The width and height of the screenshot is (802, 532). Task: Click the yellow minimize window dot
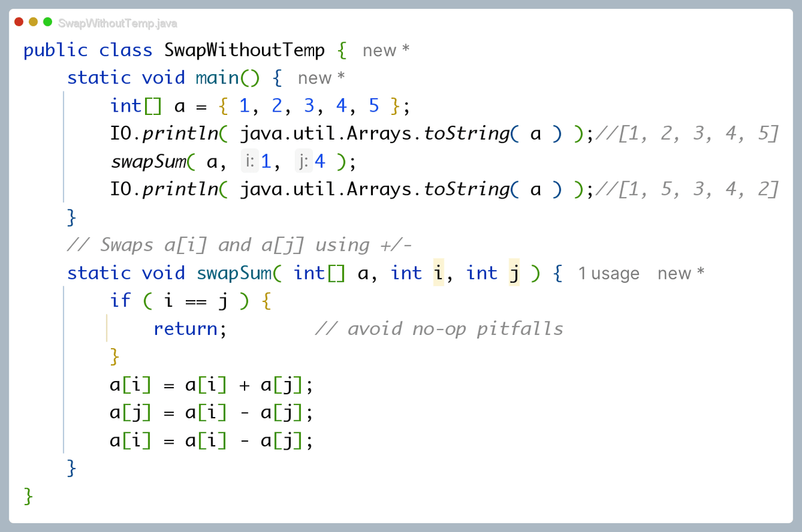[x=33, y=22]
